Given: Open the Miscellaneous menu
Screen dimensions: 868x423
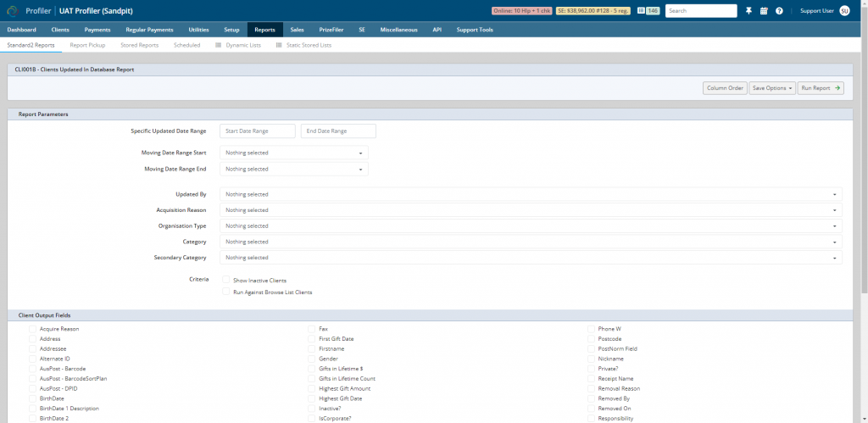Looking at the screenshot, I should 399,30.
